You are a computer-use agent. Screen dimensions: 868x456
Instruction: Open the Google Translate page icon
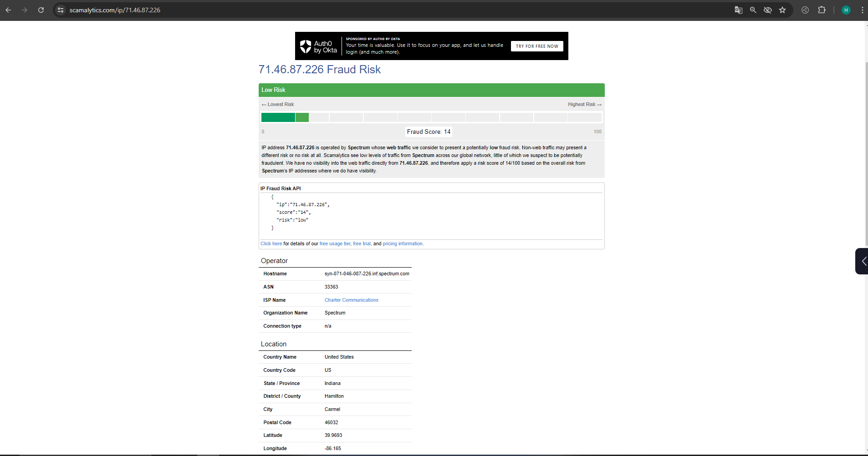pyautogui.click(x=738, y=10)
